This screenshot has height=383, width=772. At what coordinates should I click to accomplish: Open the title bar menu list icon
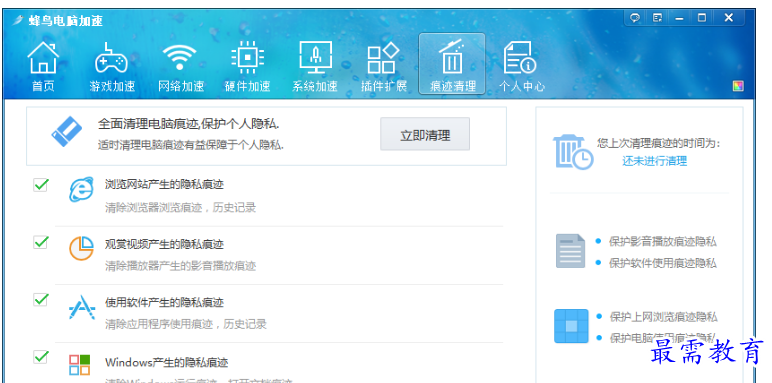point(657,18)
